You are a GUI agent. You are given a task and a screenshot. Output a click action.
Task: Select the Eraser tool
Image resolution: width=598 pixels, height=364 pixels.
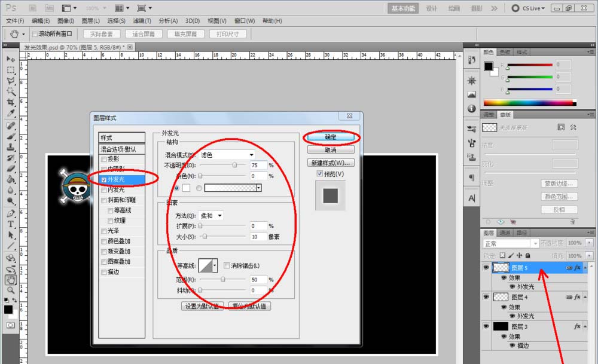pos(11,168)
